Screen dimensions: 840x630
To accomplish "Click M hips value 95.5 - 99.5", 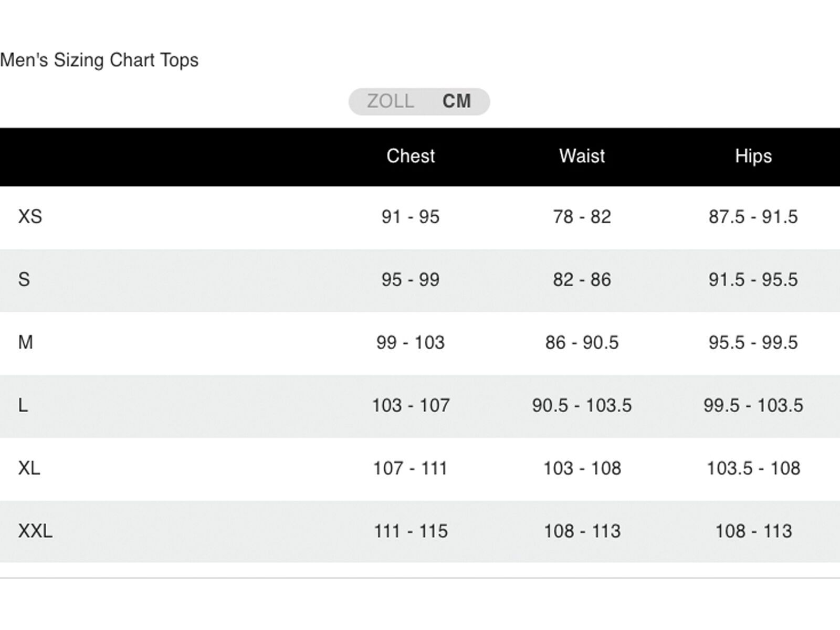I will [753, 342].
